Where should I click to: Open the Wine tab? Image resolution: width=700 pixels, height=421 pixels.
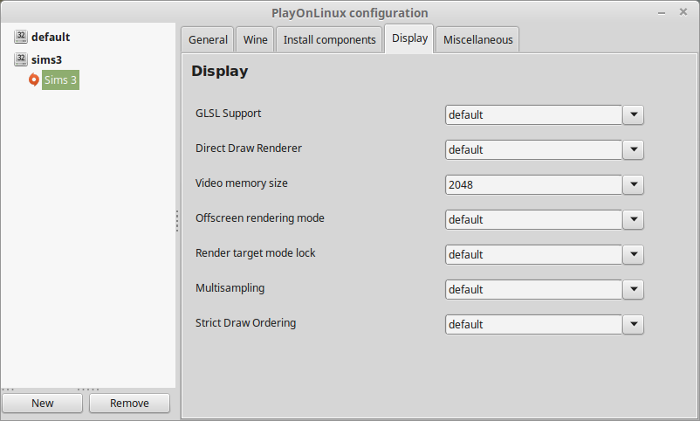coord(254,40)
